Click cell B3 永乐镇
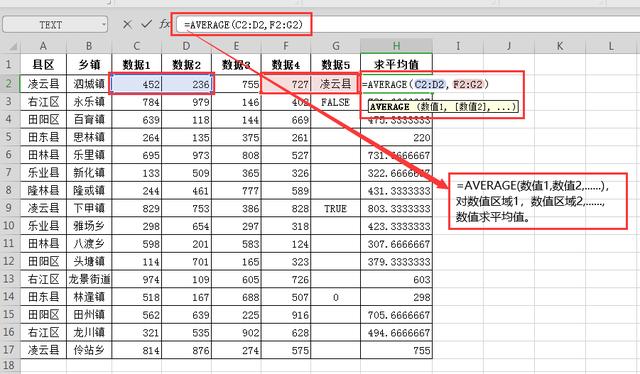640x374 pixels. (89, 102)
